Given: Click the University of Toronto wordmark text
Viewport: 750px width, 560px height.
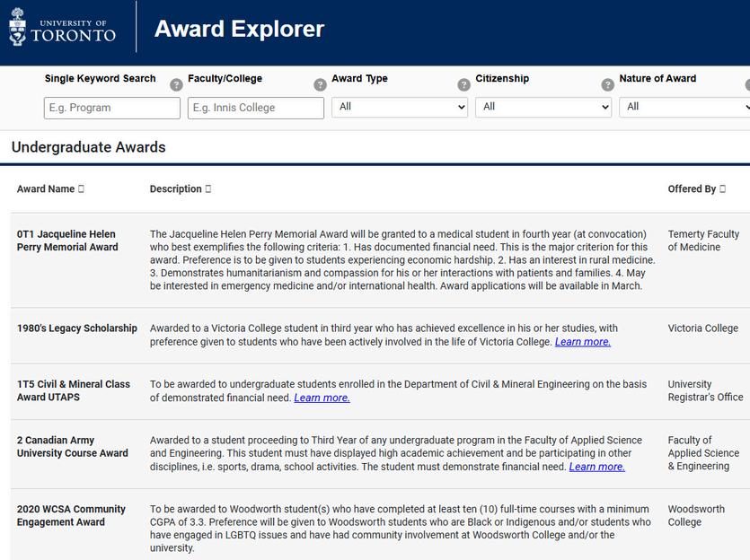Looking at the screenshot, I should pyautogui.click(x=73, y=31).
